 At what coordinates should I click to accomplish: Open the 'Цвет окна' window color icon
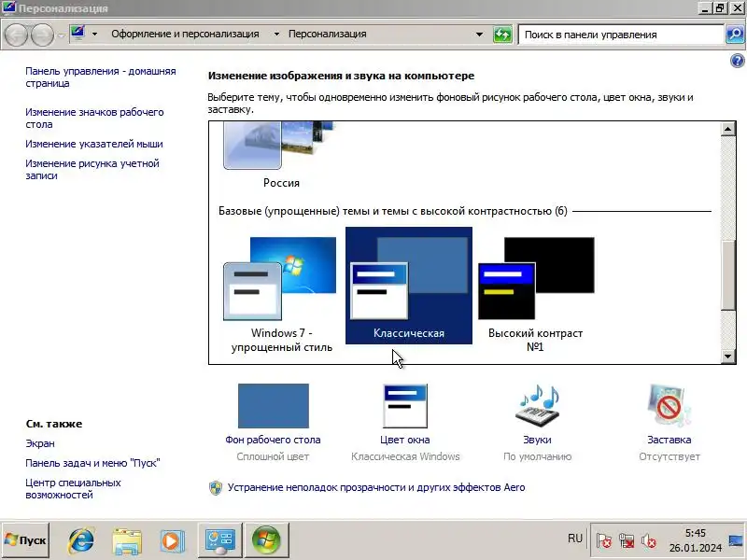click(x=405, y=406)
